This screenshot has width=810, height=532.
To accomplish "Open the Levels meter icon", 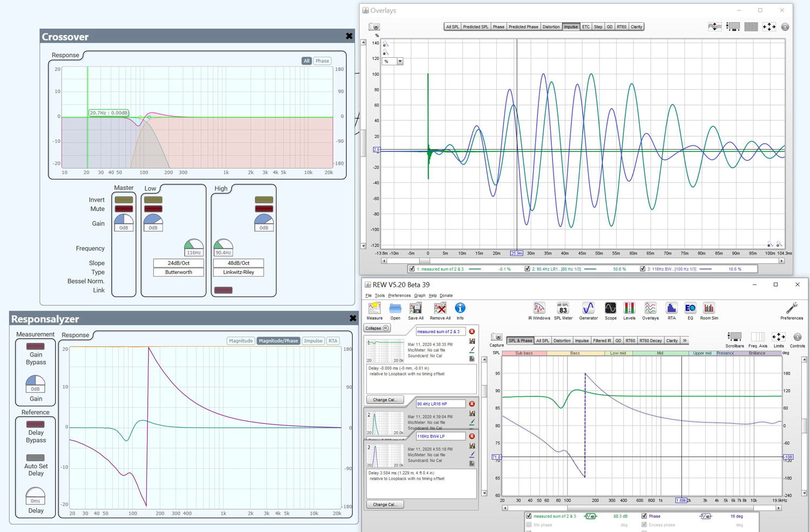I will [629, 308].
